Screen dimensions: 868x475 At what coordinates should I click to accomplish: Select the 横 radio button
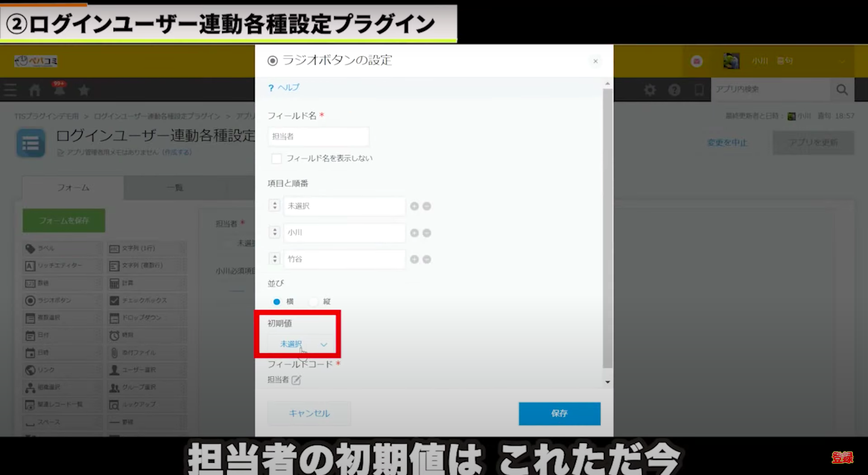point(277,301)
